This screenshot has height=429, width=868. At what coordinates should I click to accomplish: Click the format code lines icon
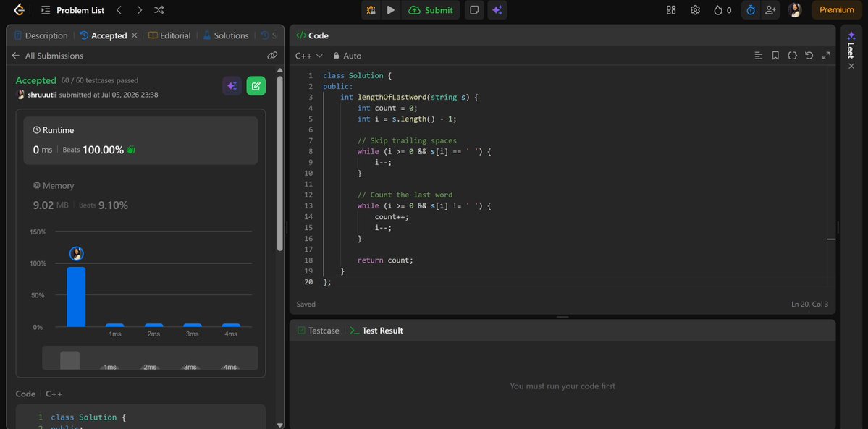click(x=759, y=56)
